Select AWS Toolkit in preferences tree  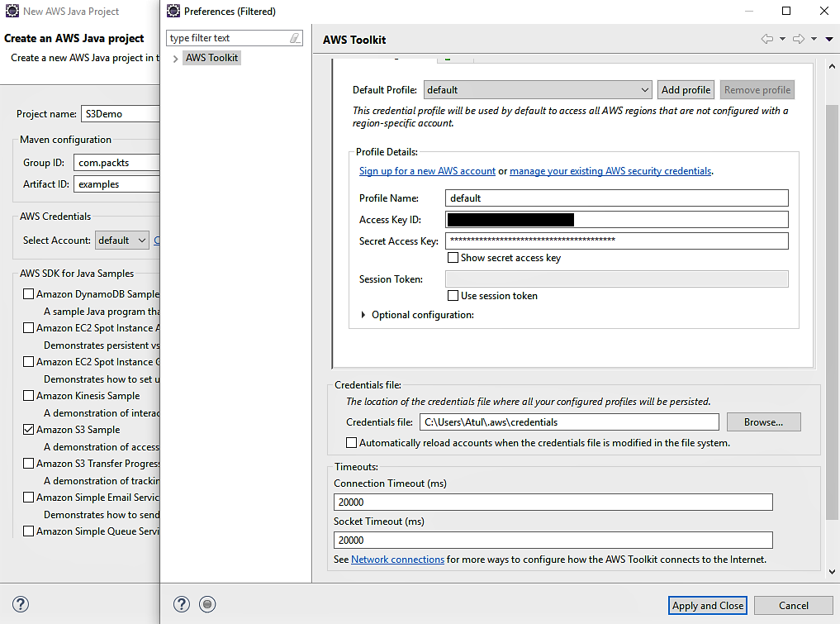click(211, 58)
